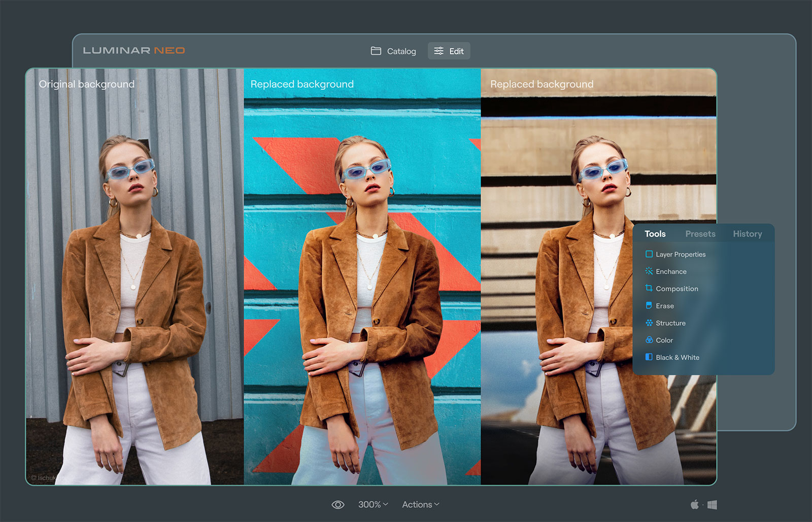Click the Layer Properties square icon

pyautogui.click(x=649, y=254)
